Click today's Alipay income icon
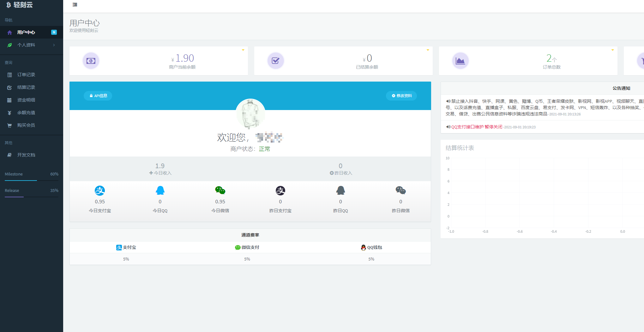Viewport: 644px width, 332px height. [x=100, y=191]
